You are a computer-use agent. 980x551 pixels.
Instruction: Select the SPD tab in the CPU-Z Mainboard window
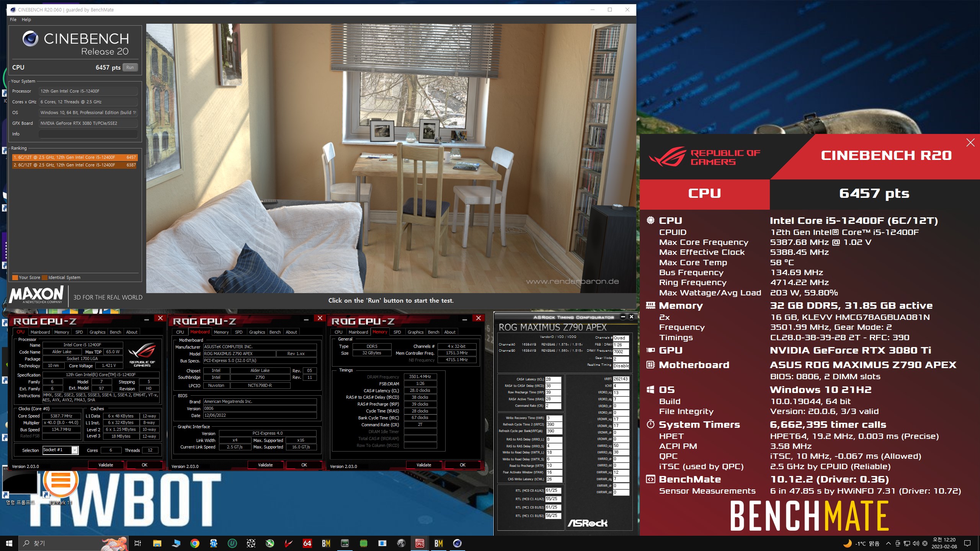[x=238, y=332]
